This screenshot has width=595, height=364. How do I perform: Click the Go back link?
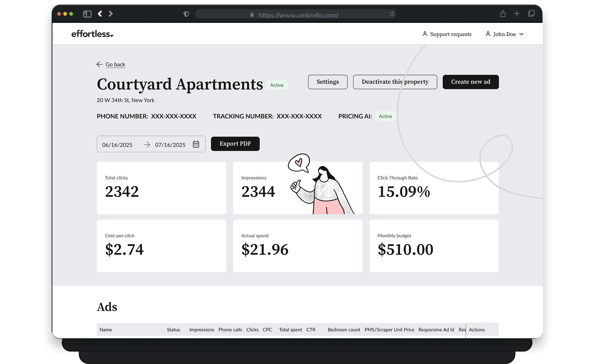pos(115,65)
